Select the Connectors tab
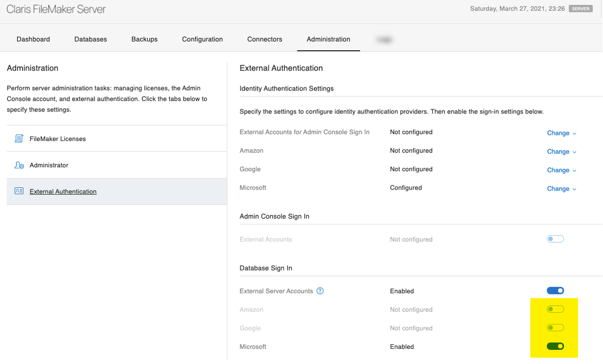The height and width of the screenshot is (364, 603). click(265, 39)
